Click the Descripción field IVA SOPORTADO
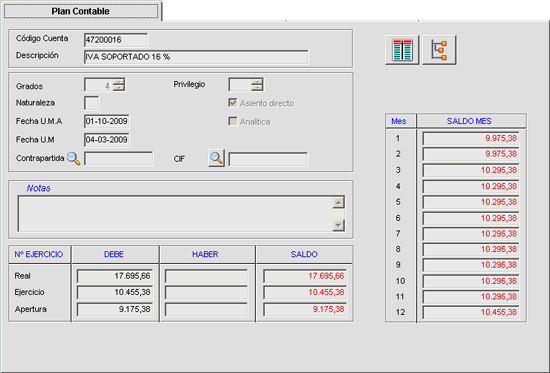This screenshot has width=550, height=373. pos(196,57)
